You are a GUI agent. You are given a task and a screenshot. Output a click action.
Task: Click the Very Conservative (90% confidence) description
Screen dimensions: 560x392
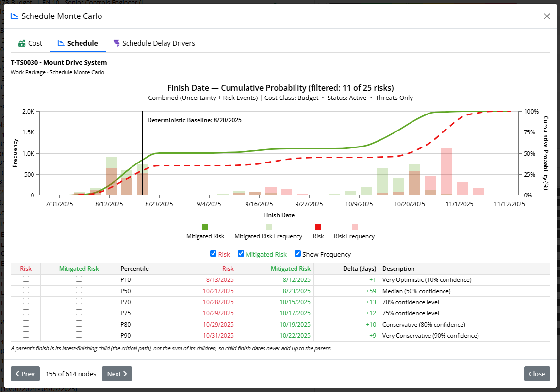430,336
